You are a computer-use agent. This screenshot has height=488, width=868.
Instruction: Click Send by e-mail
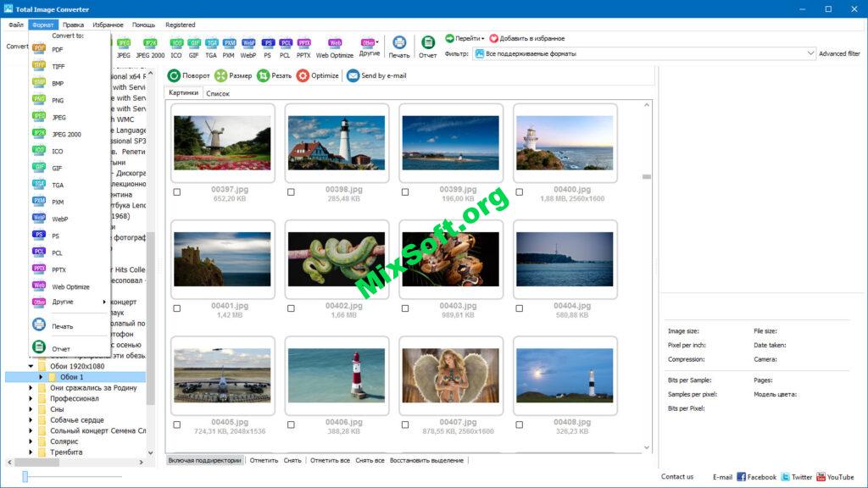click(376, 75)
